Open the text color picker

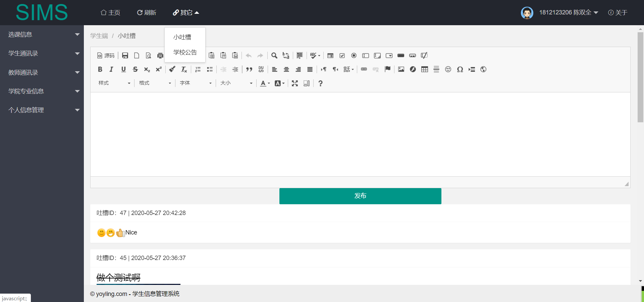point(265,83)
